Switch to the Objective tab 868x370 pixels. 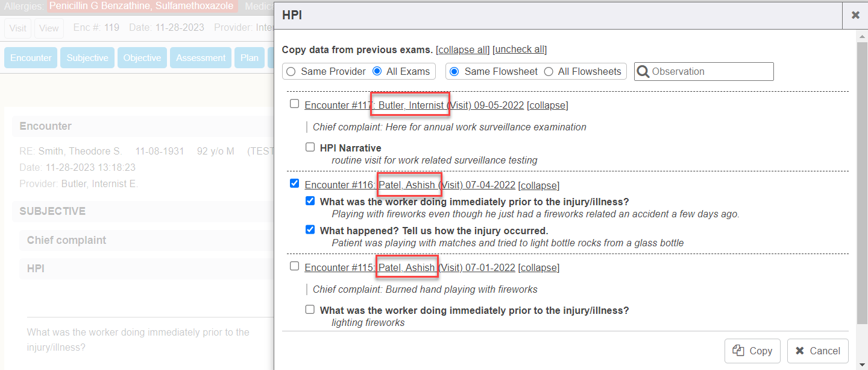(142, 58)
